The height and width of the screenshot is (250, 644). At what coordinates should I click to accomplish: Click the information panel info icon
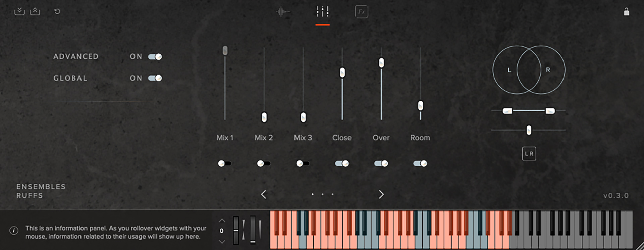tap(14, 231)
